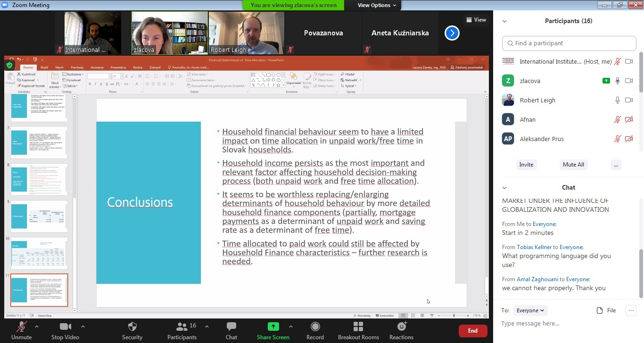Start slideshow view icon in status bar
Viewport: 644px width, 343px height.
click(432, 315)
